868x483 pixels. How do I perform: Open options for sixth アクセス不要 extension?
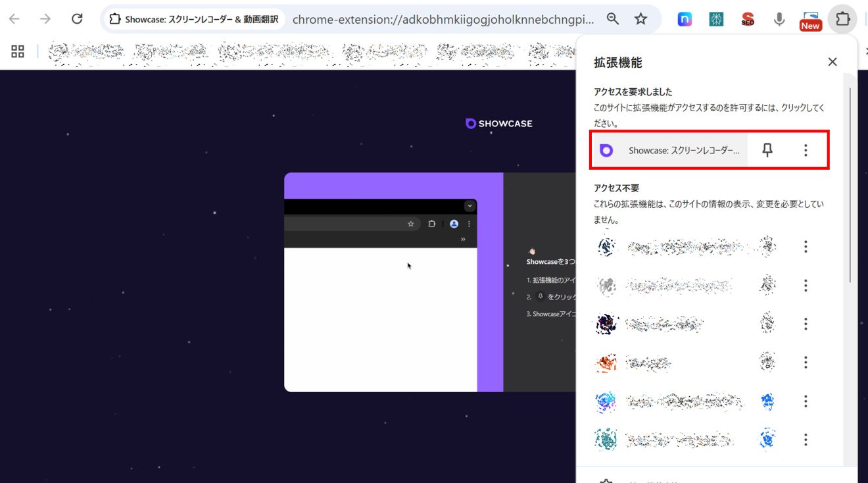pos(806,439)
